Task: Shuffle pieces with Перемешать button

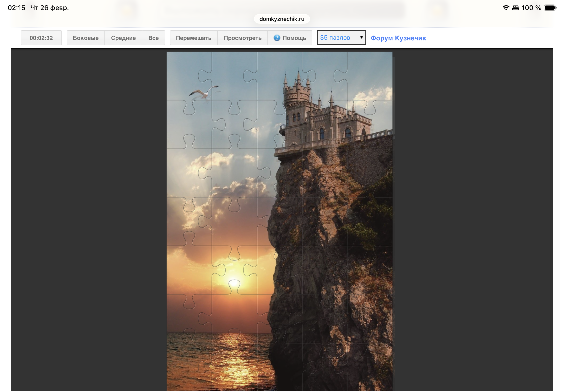Action: tap(193, 38)
